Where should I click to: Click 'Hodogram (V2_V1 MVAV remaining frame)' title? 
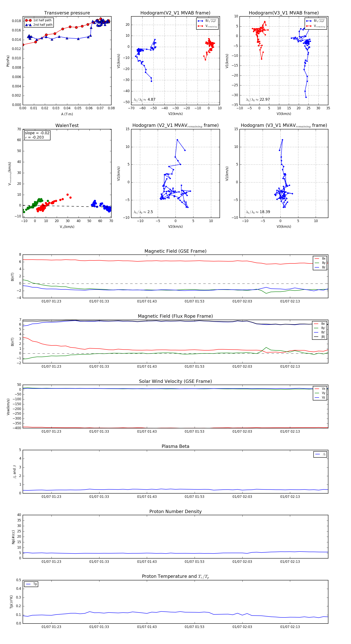pos(175,125)
